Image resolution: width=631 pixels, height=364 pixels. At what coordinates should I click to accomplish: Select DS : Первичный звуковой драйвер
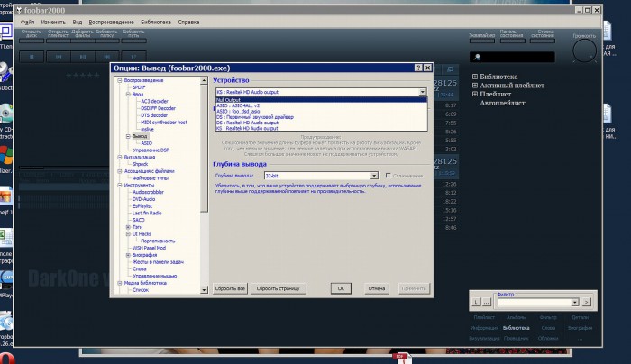[x=321, y=117]
